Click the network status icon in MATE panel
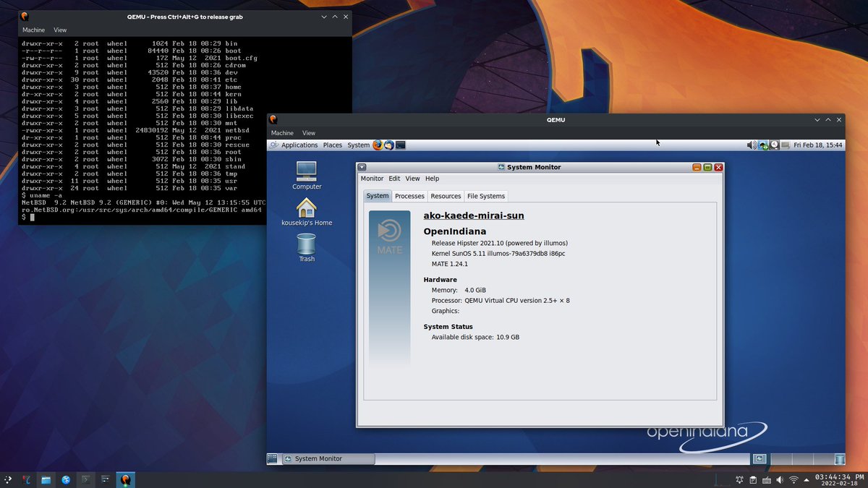868x488 pixels. tap(763, 145)
